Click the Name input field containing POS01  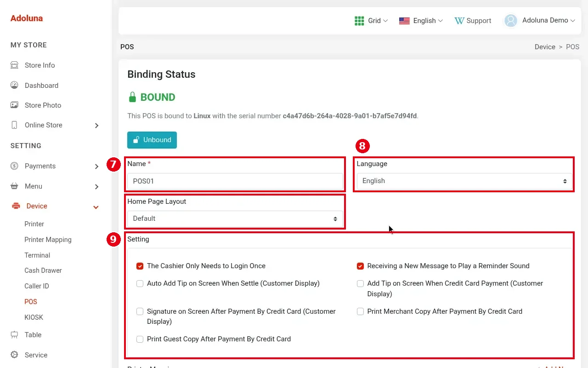click(x=235, y=181)
